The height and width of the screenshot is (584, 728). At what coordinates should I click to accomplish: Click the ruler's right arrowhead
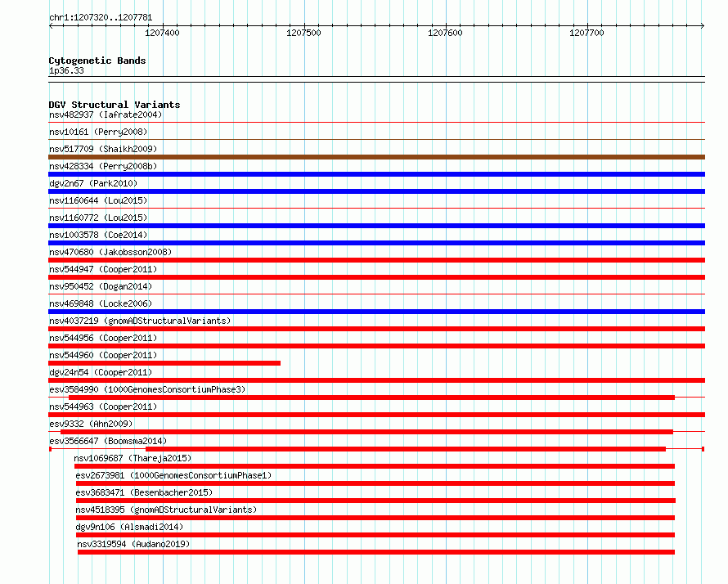pyautogui.click(x=703, y=26)
